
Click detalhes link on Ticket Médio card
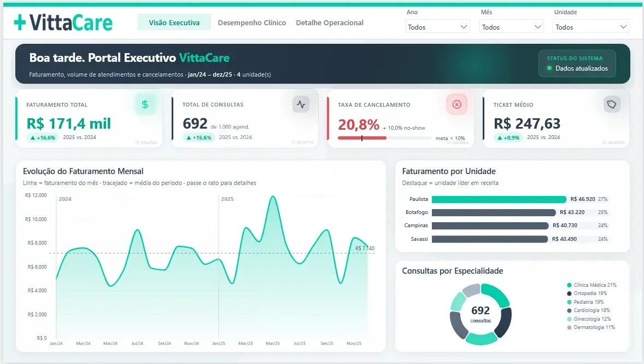(613, 143)
